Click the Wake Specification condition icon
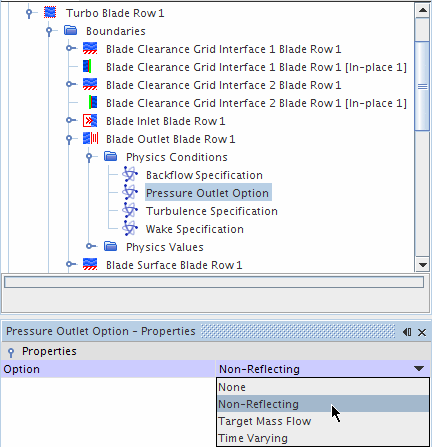The image size is (432, 447). coord(130,229)
